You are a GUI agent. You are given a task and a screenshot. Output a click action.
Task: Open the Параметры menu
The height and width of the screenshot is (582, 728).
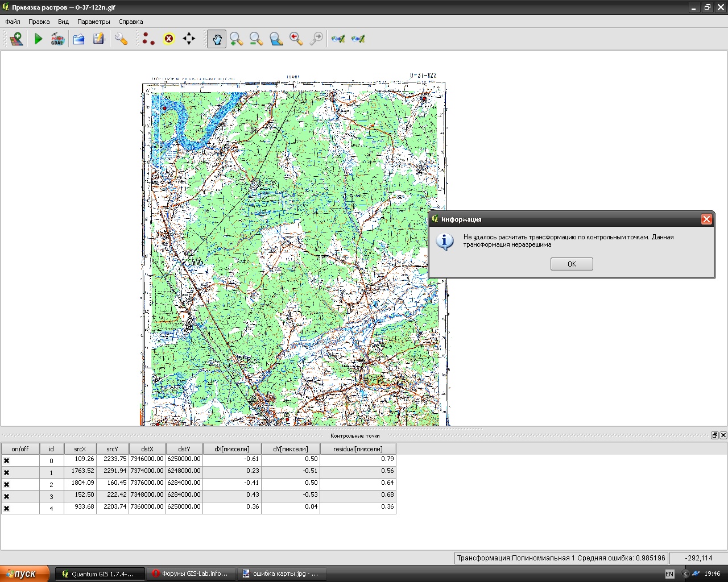[93, 22]
